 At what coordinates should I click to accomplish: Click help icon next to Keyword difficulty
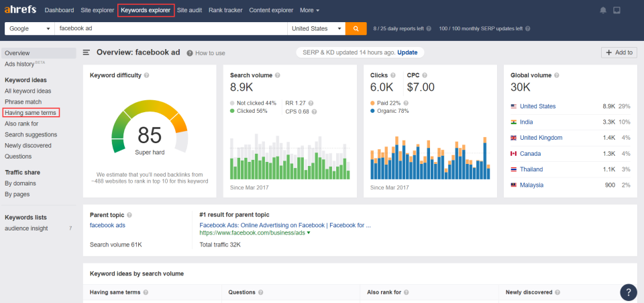147,76
